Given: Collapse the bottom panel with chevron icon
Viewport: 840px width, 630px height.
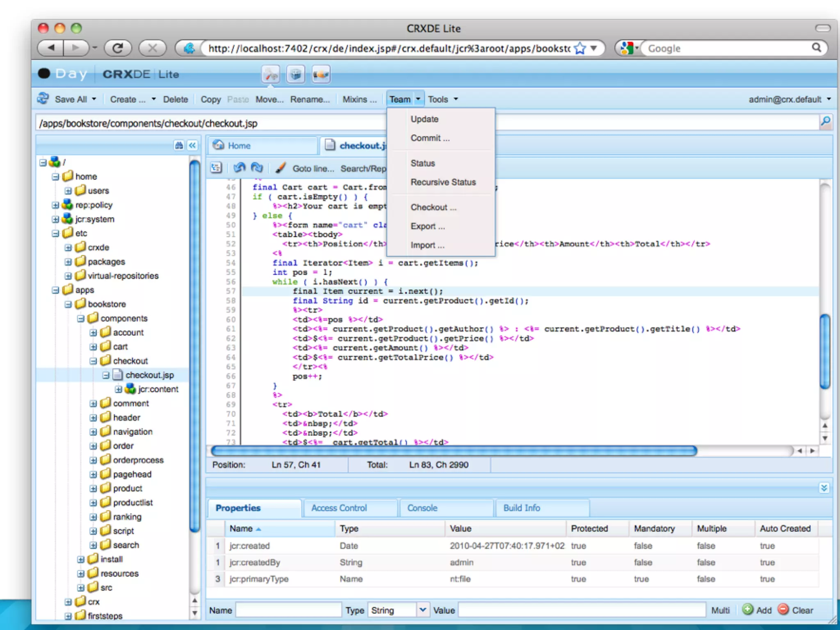Looking at the screenshot, I should [x=824, y=488].
